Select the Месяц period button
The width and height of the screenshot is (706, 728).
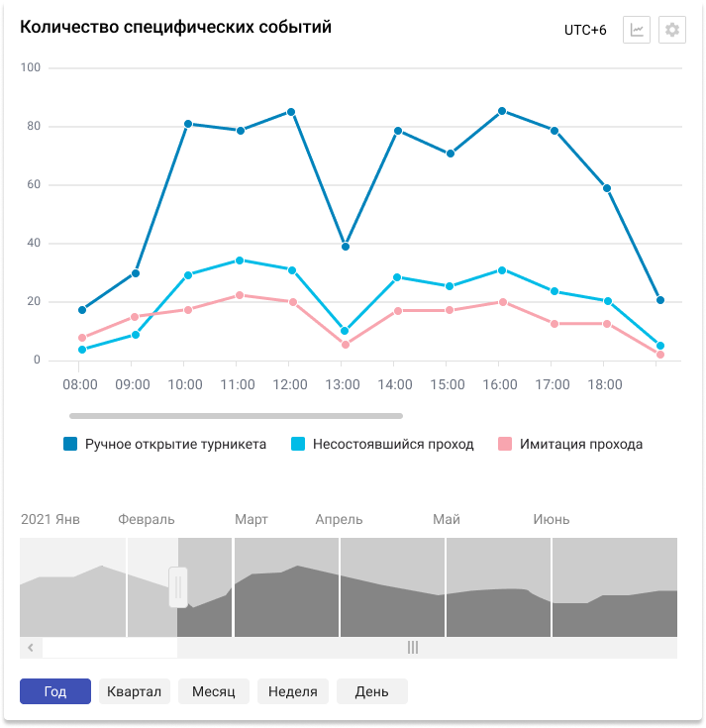(x=214, y=691)
